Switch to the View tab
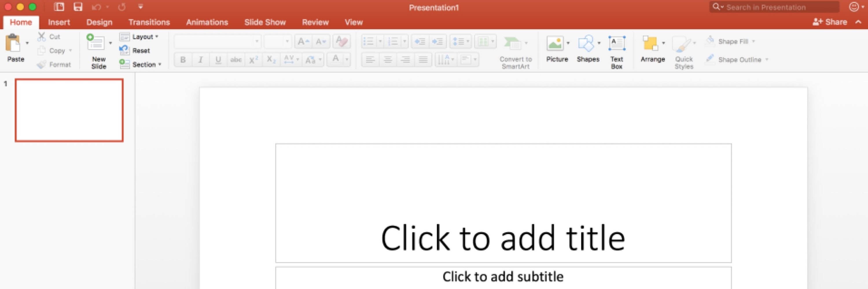This screenshot has width=868, height=289. [x=354, y=22]
